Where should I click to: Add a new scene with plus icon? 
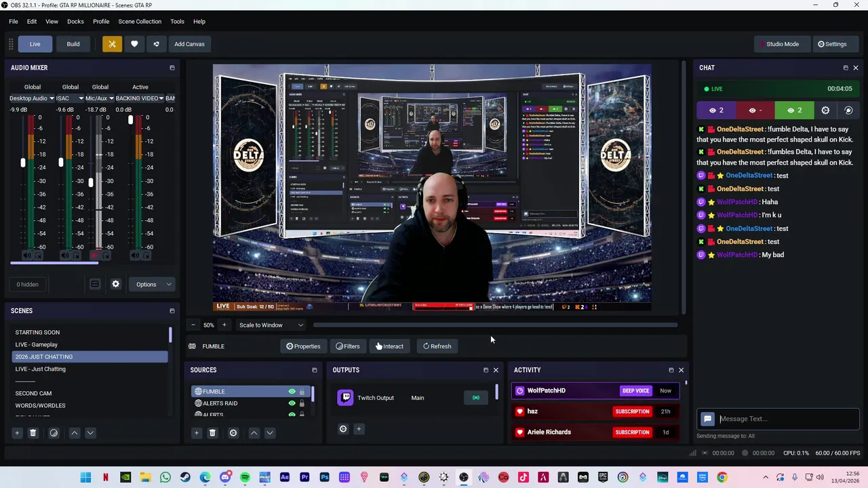coord(17,433)
